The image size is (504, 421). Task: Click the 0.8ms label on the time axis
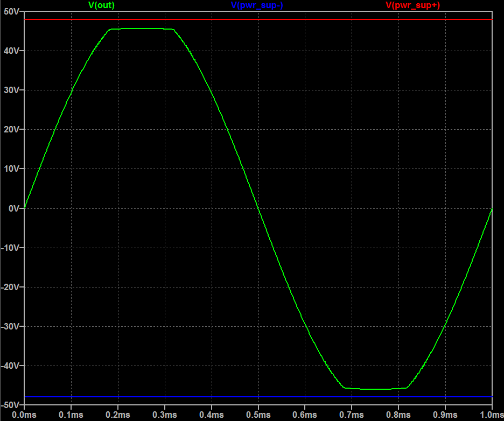(x=398, y=415)
